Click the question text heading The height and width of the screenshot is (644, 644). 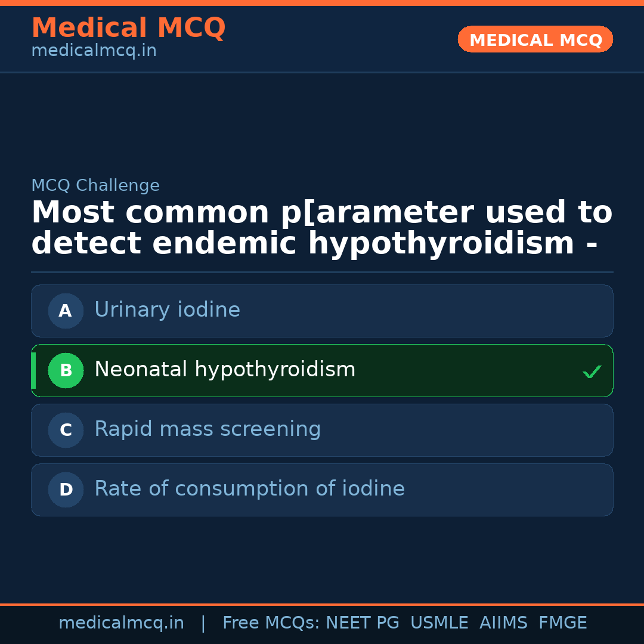coord(321,228)
